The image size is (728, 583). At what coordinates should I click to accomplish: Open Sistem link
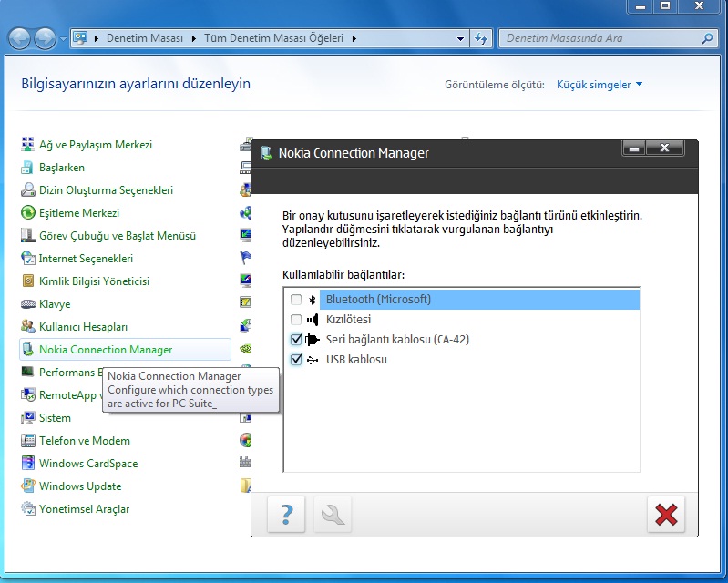click(55, 418)
